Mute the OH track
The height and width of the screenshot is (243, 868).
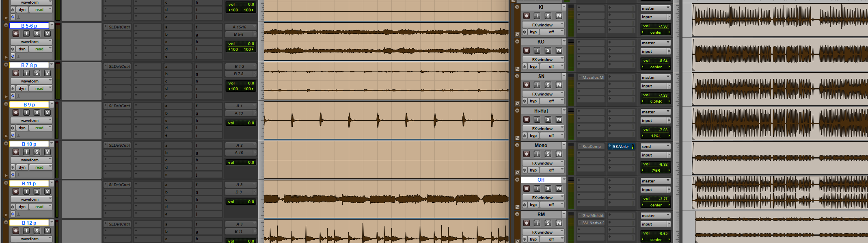coord(559,189)
